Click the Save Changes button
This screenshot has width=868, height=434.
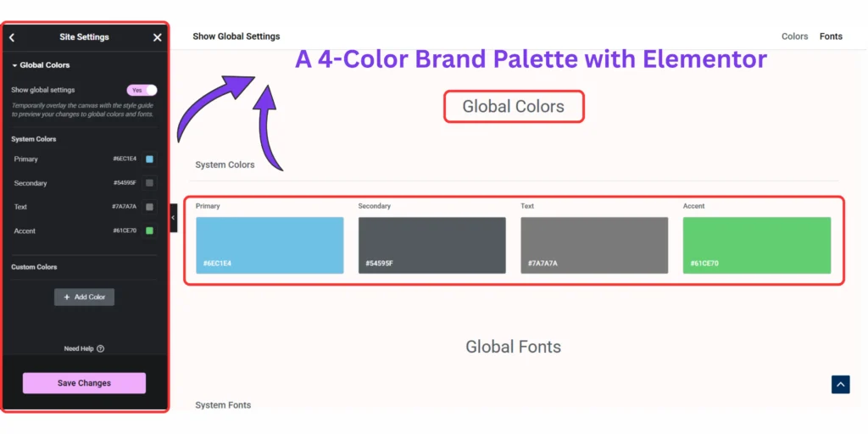click(84, 383)
